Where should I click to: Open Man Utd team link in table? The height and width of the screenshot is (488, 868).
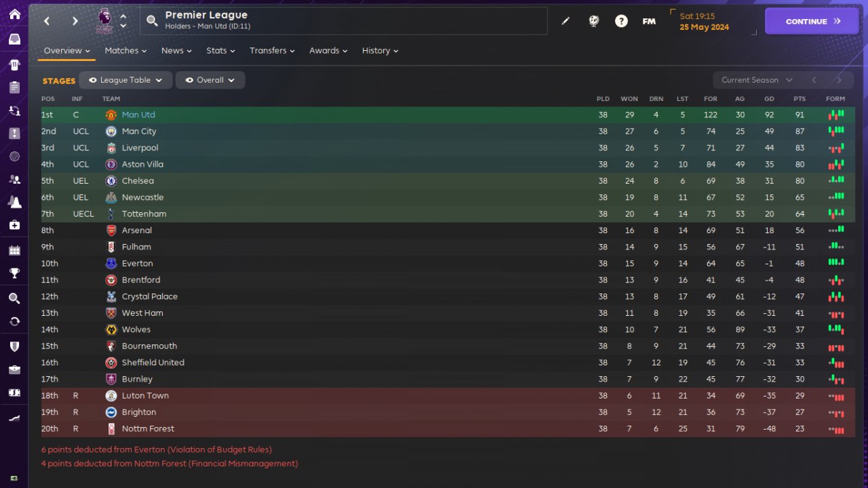pos(138,115)
